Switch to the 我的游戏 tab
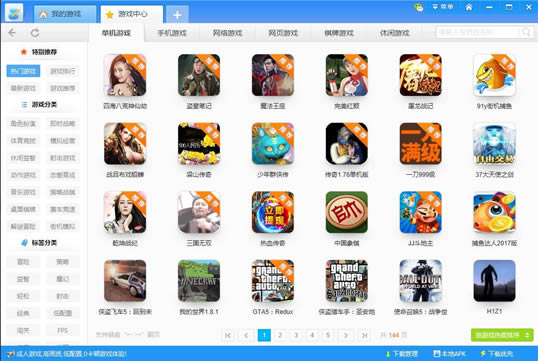 click(x=65, y=14)
